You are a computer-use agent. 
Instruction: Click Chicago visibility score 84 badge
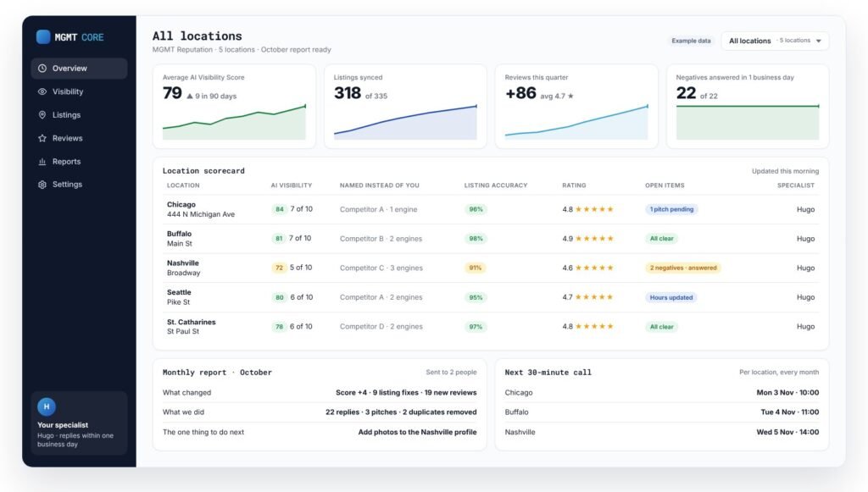coord(280,209)
